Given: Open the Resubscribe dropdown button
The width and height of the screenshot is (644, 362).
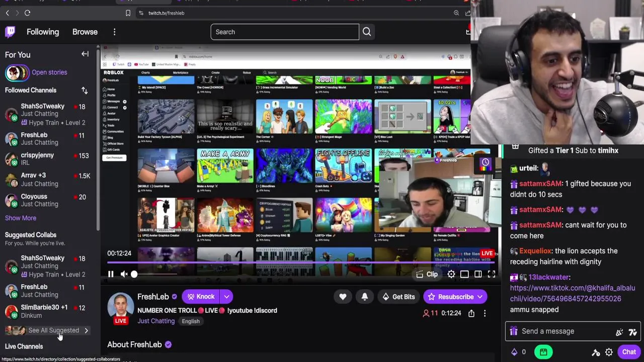Looking at the screenshot, I should point(455,297).
